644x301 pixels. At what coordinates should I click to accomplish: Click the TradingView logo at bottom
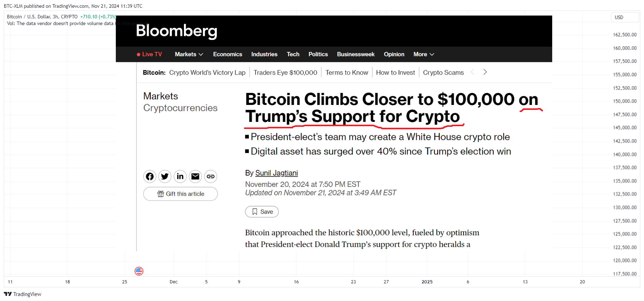(x=23, y=294)
